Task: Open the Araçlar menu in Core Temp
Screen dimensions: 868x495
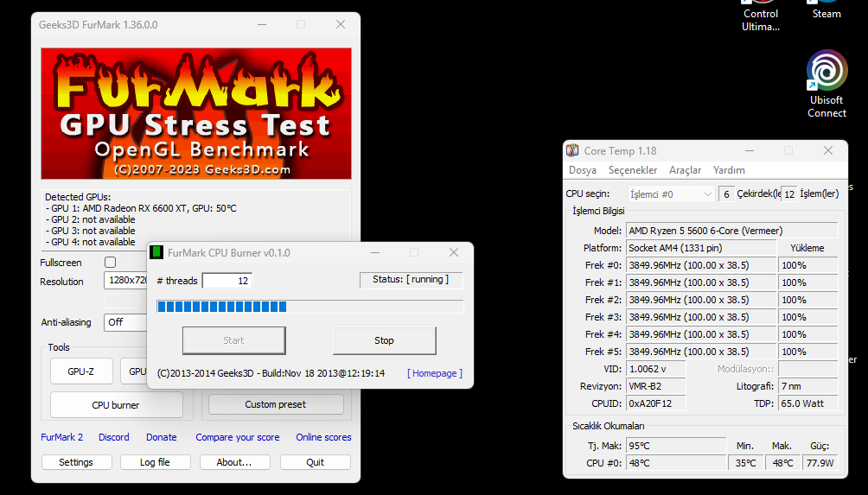Action: tap(685, 170)
